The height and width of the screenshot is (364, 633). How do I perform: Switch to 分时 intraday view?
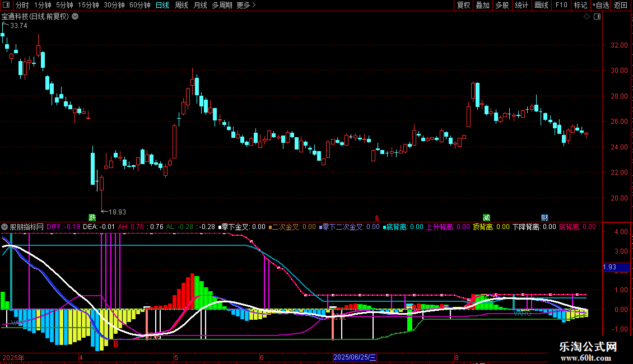pyautogui.click(x=22, y=5)
